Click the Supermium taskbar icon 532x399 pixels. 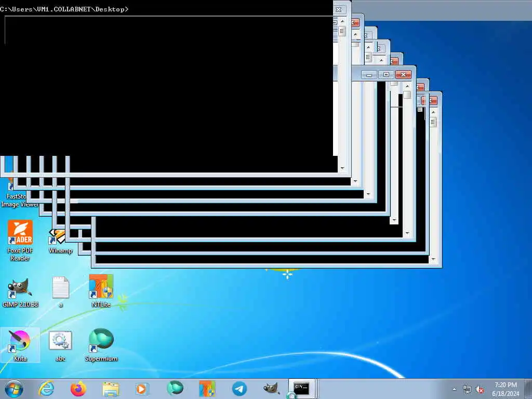[175, 389]
